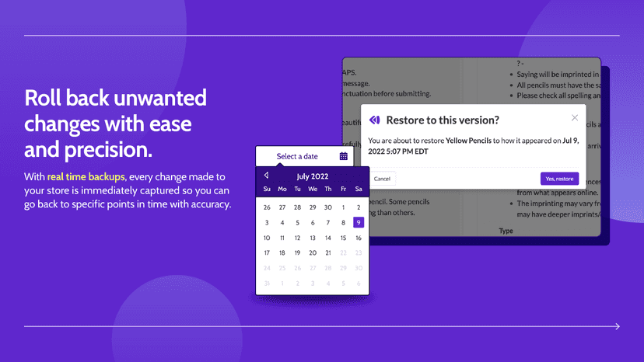
Task: Select greyed-out July 22 in calendar
Action: [343, 252]
